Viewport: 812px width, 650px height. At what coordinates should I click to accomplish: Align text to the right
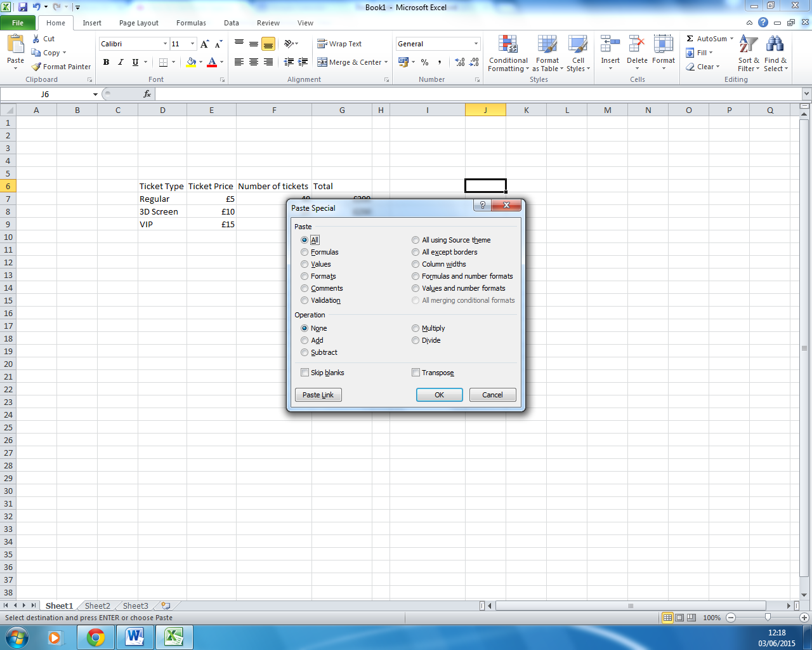coord(268,62)
